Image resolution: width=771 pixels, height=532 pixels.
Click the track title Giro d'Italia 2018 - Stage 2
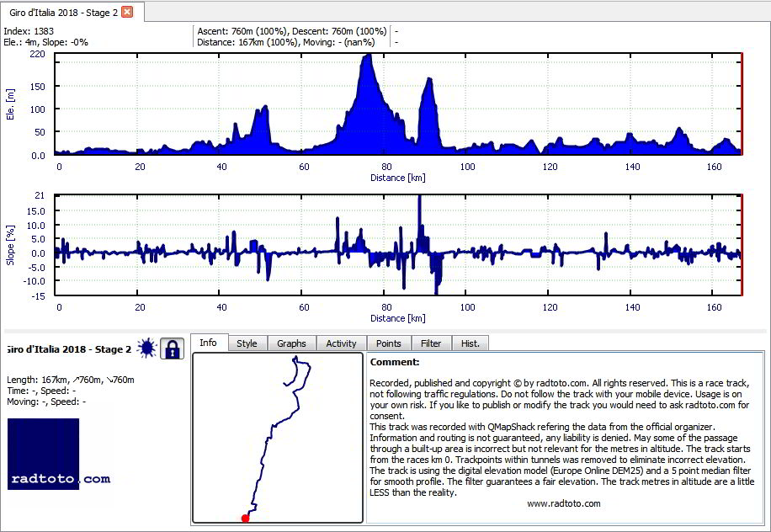click(69, 349)
